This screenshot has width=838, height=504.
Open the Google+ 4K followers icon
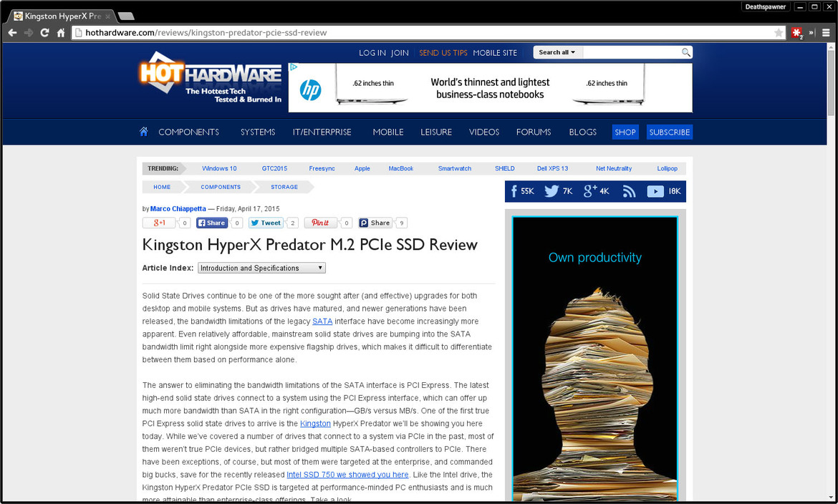coord(597,191)
